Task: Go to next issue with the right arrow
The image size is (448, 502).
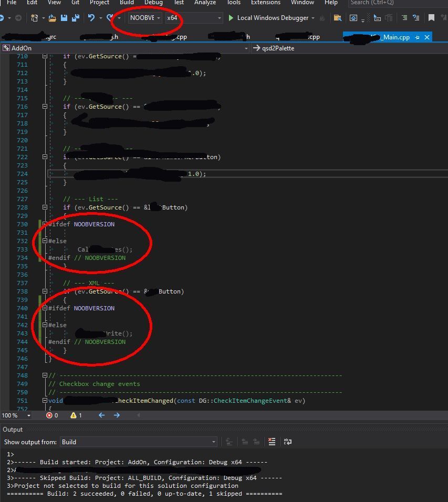Action: click(x=117, y=415)
